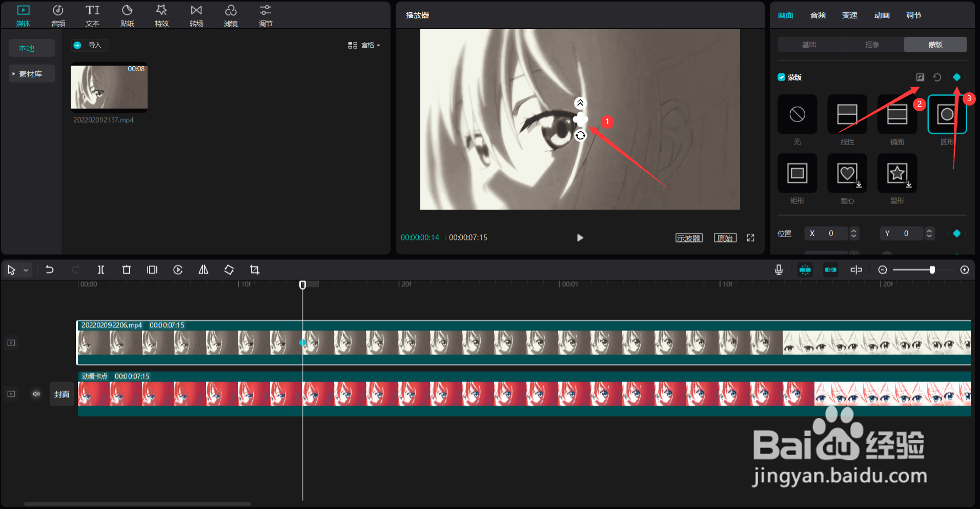Delete the selected clip
980x509 pixels.
point(127,270)
